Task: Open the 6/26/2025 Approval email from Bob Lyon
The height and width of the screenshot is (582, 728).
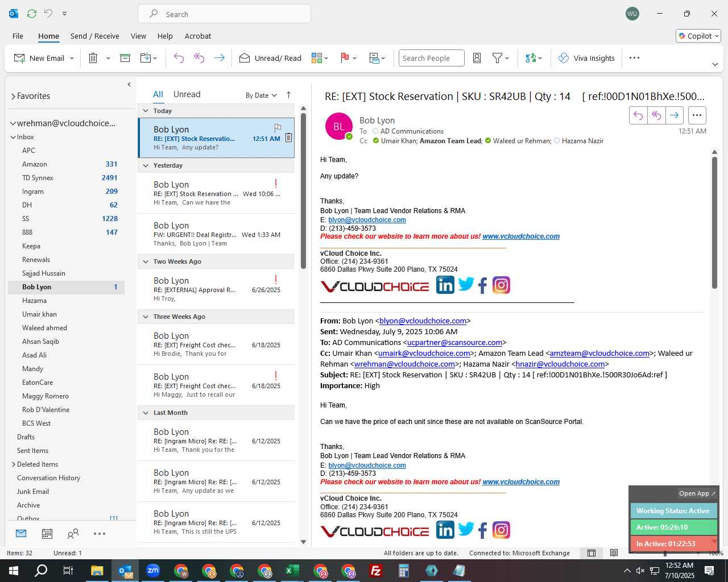Action: pyautogui.click(x=217, y=289)
